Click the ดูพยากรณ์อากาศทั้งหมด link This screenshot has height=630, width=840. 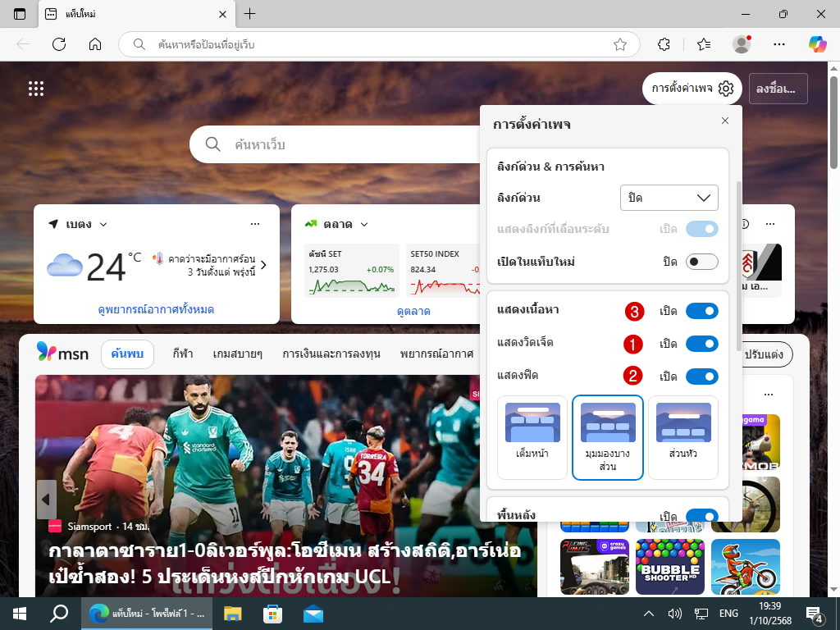(x=156, y=309)
